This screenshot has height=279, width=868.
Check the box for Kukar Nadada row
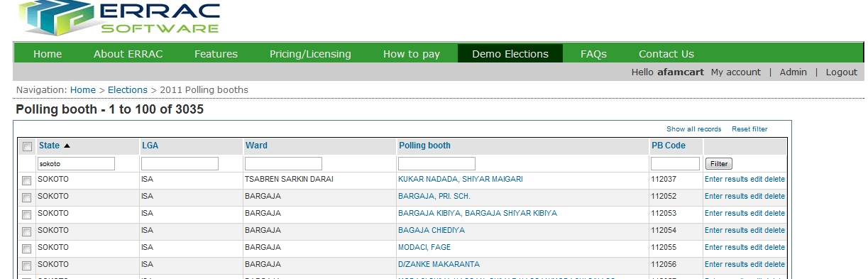coord(28,180)
